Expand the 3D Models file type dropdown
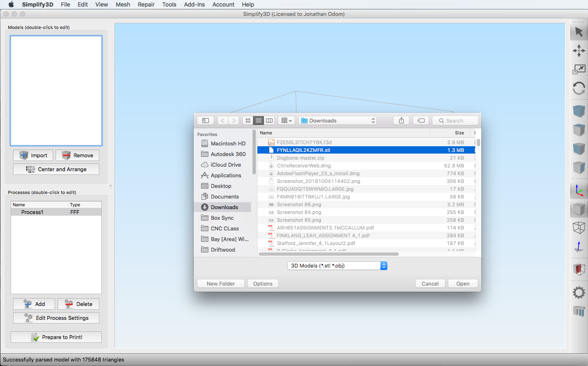588x366 pixels. pyautogui.click(x=337, y=266)
